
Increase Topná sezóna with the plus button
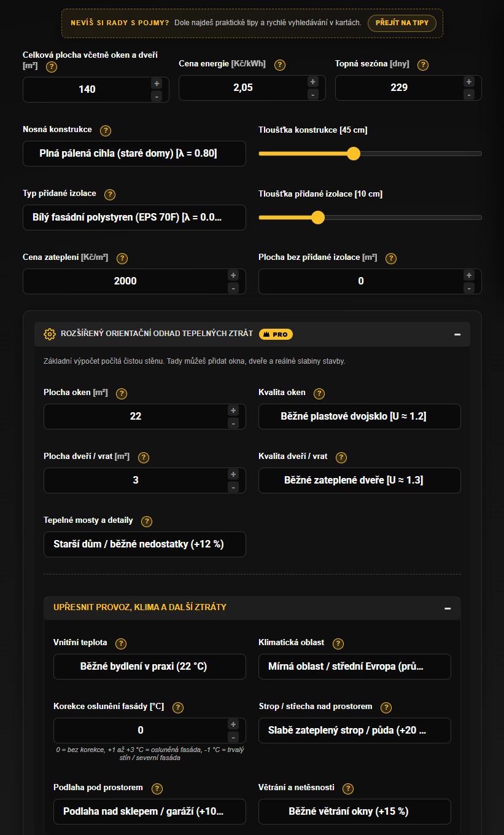[469, 82]
